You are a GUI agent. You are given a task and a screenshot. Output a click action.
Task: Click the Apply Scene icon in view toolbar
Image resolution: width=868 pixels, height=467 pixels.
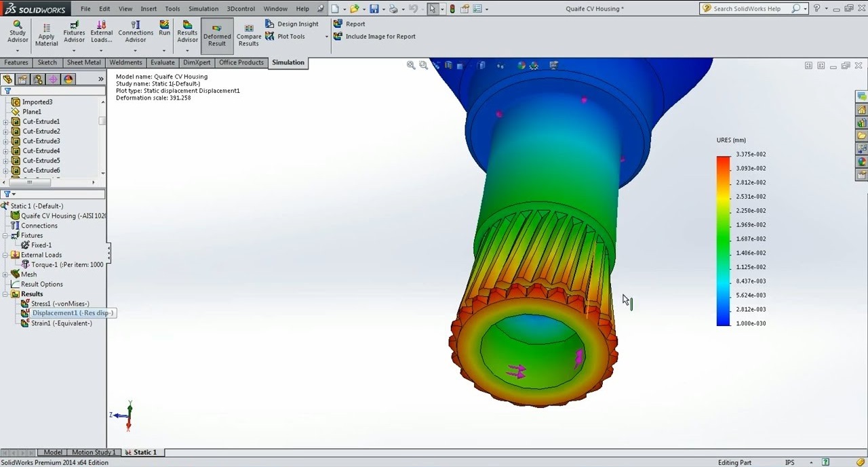click(534, 65)
